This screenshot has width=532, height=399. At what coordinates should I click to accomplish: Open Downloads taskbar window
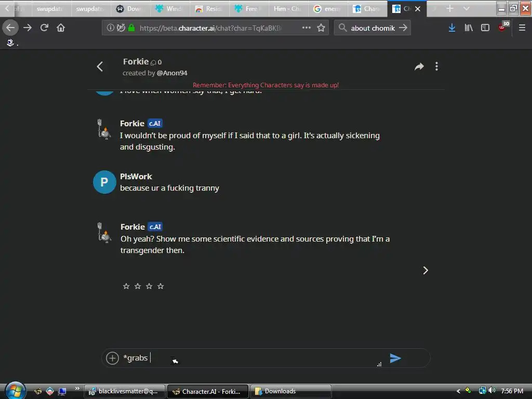(290, 391)
